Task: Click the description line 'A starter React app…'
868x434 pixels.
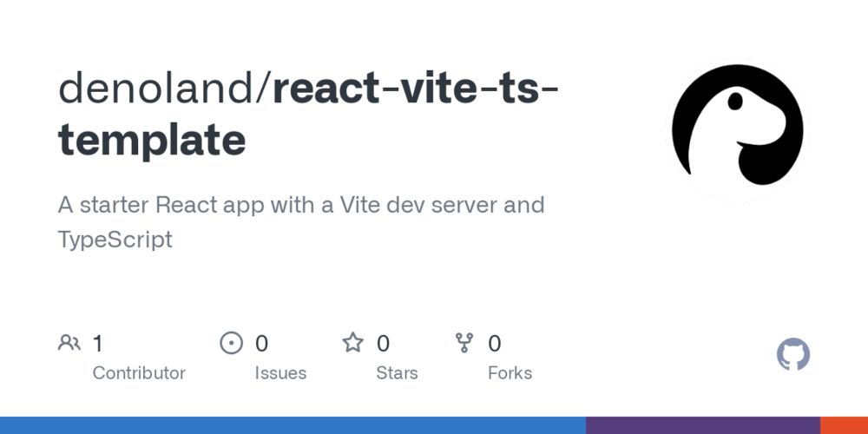Action: tap(301, 206)
